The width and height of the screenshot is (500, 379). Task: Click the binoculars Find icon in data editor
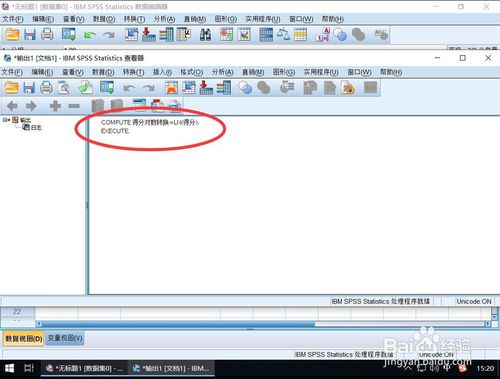pos(205,35)
